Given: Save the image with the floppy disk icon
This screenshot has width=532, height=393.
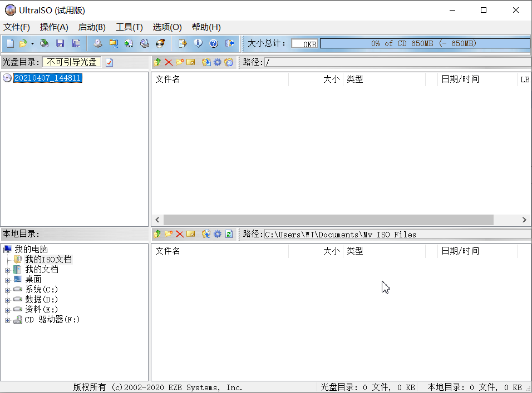Looking at the screenshot, I should pos(60,43).
